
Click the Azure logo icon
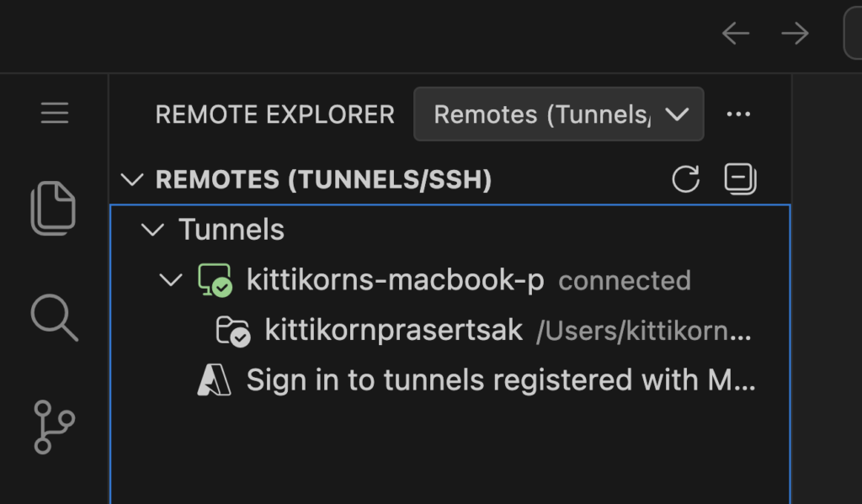coord(214,380)
